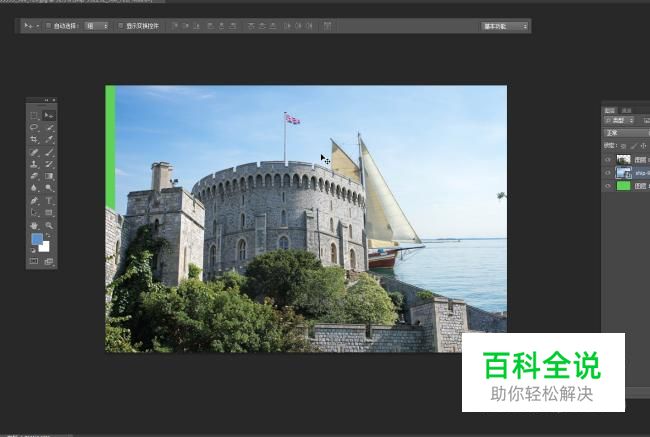The height and width of the screenshot is (437, 650).
Task: Select the green layer thumbnail
Action: [623, 186]
